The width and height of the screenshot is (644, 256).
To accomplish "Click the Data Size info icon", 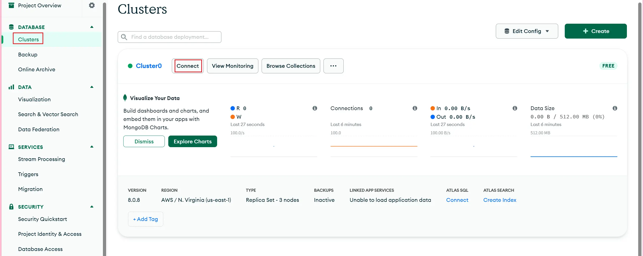I will coord(615,108).
